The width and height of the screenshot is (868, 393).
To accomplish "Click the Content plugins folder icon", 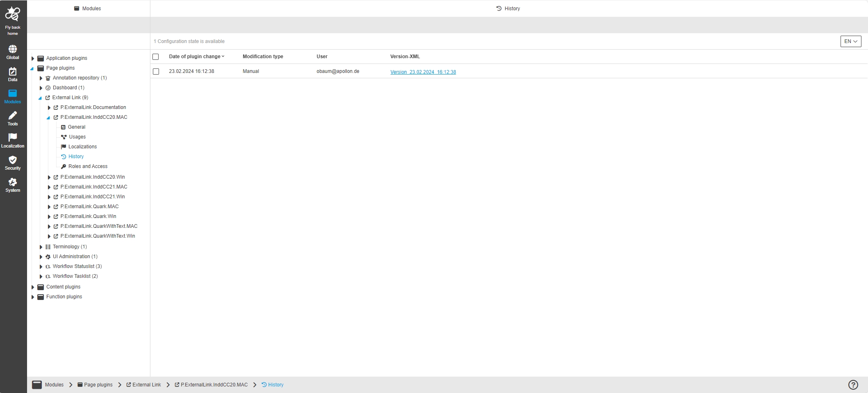I will [41, 287].
